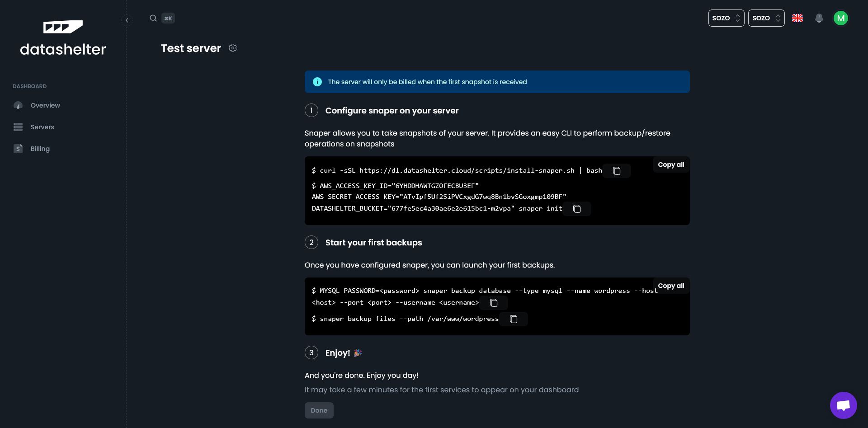Copy the curl install-snaper command

point(616,171)
